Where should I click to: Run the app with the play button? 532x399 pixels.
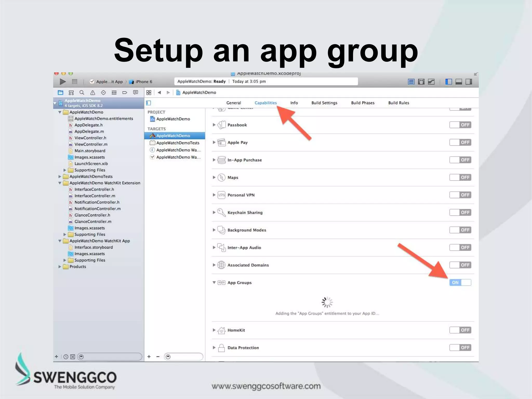pyautogui.click(x=63, y=82)
